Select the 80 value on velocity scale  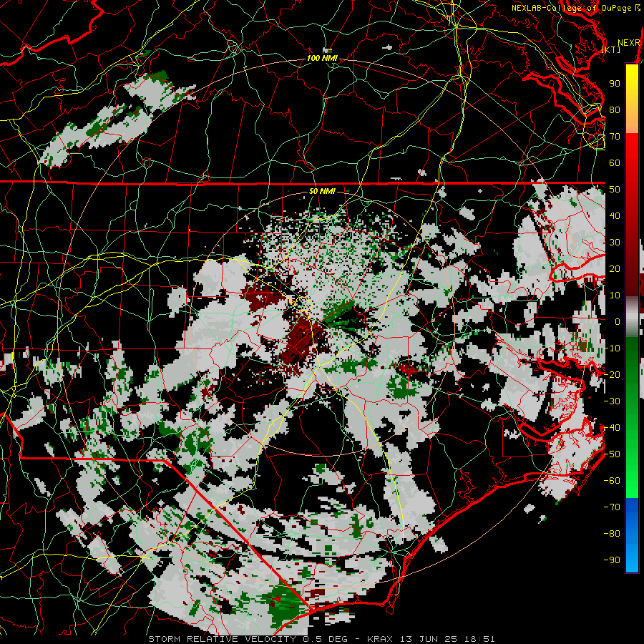[615, 110]
